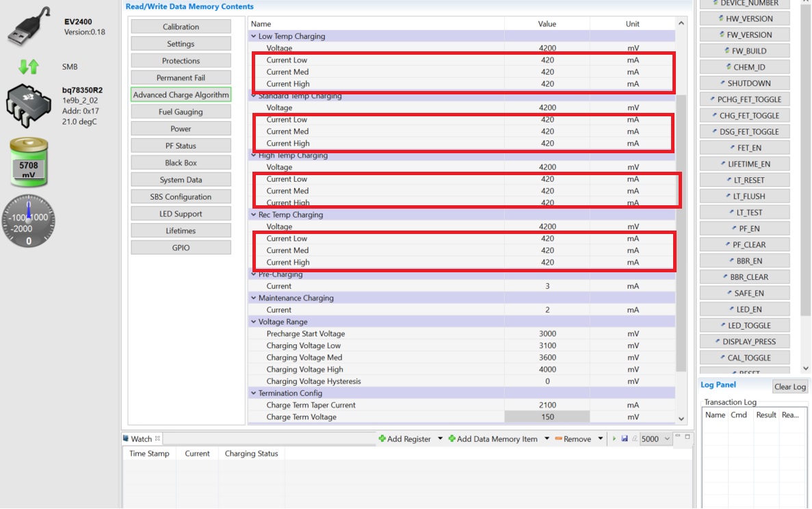Open the Fuel Gauging section
This screenshot has height=509, width=812.
181,112
